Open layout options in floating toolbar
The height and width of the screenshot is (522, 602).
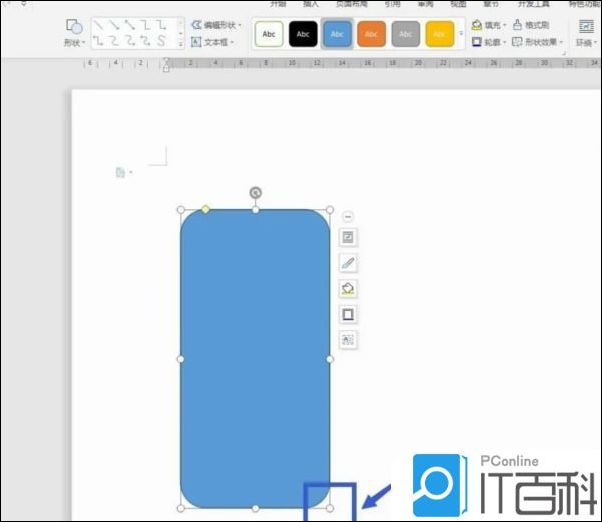[x=348, y=237]
